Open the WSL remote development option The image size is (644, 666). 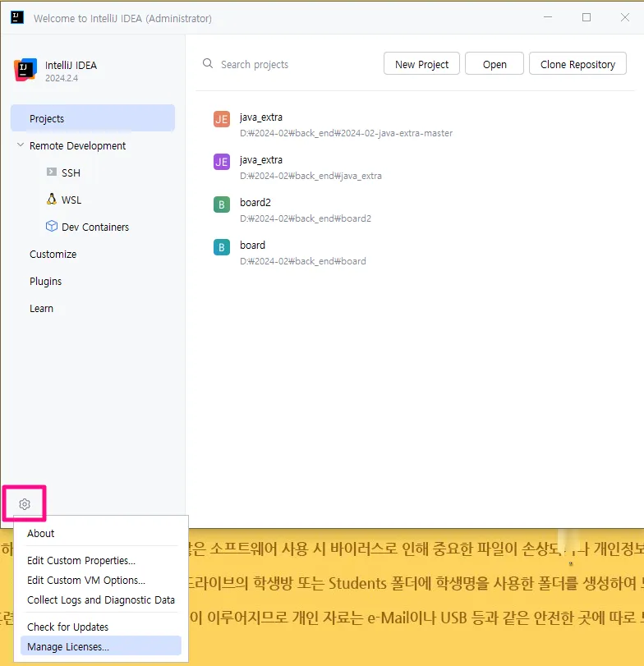71,200
